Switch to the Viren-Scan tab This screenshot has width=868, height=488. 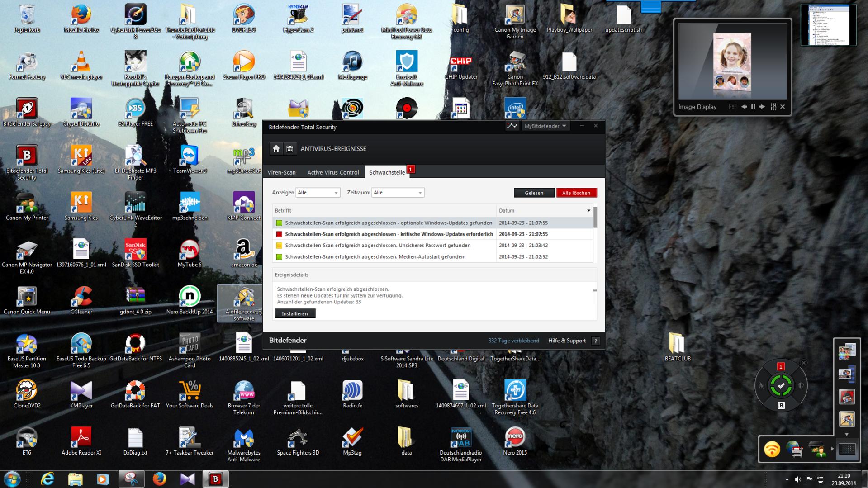(281, 172)
